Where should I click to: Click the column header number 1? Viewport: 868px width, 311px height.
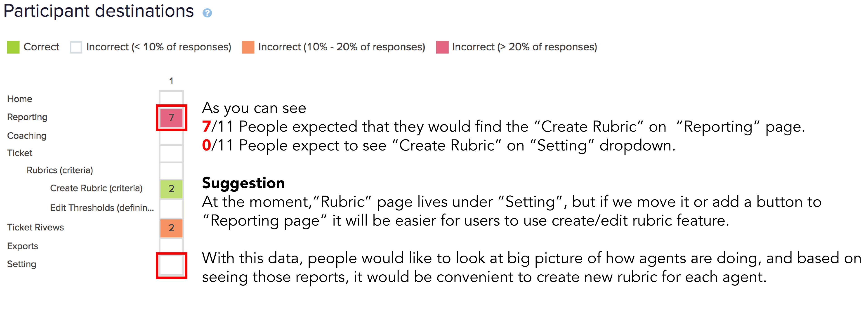click(171, 81)
